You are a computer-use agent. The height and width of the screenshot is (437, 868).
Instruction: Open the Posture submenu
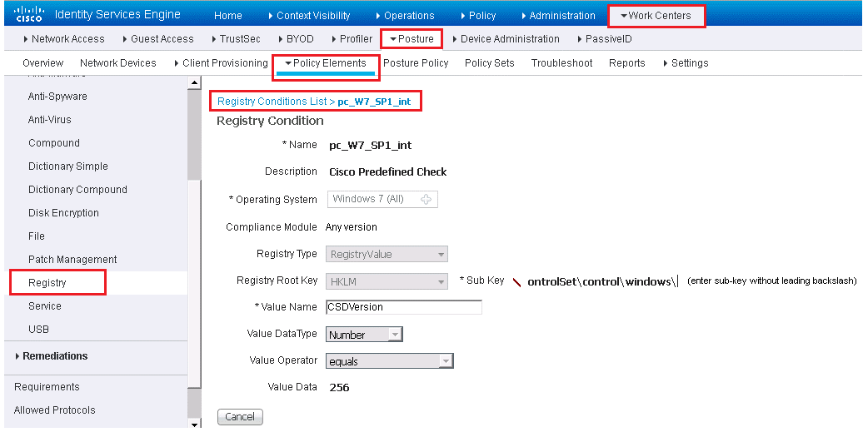(412, 39)
